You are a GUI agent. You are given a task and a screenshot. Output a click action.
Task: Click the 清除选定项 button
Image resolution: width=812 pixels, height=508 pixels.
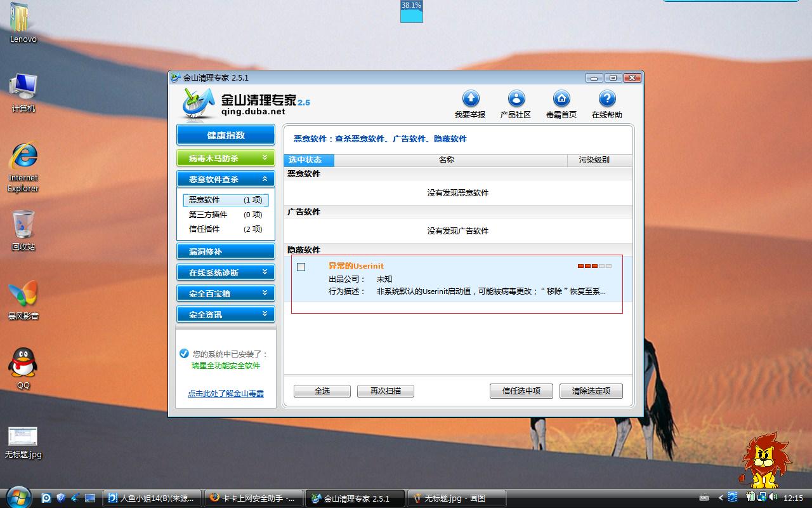coord(591,391)
